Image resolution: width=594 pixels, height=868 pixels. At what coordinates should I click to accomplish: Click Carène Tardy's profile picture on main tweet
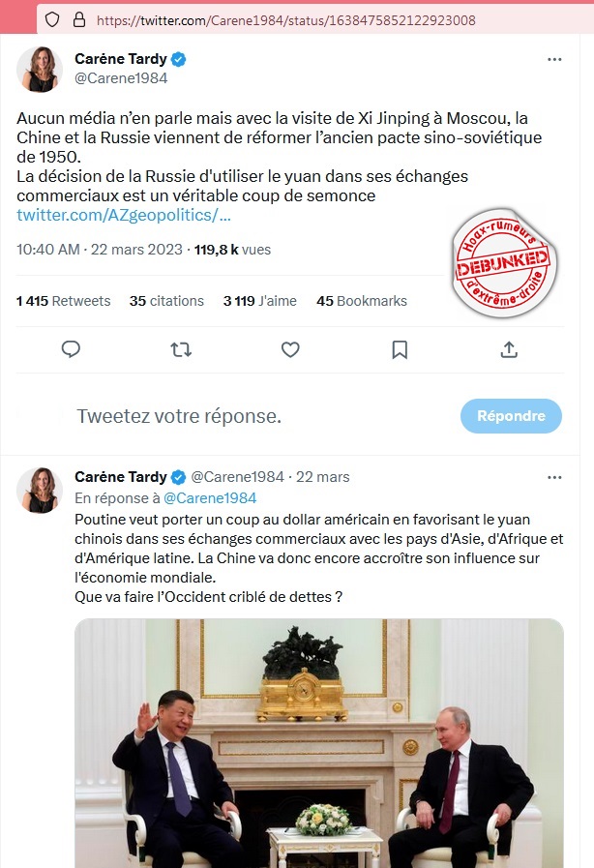(40, 70)
